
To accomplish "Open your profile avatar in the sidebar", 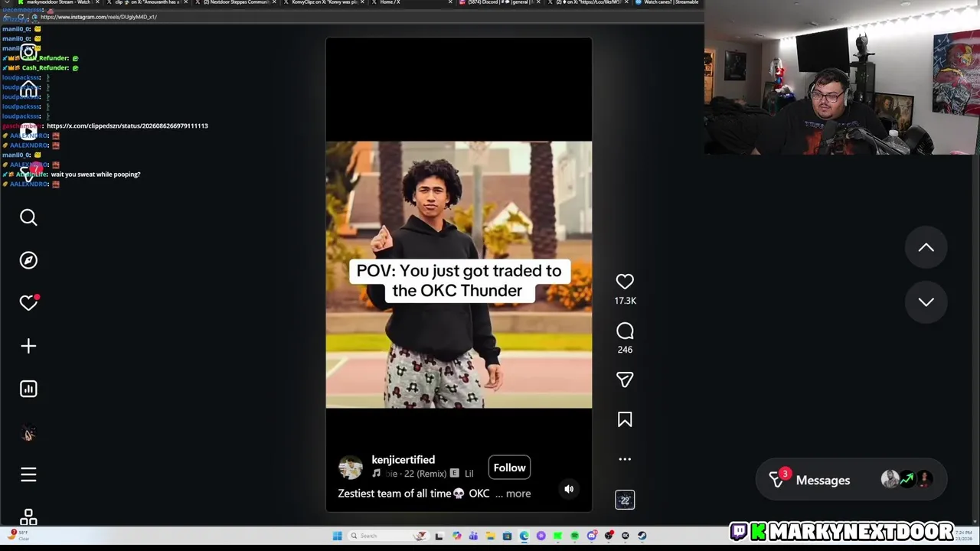I will pos(28,434).
